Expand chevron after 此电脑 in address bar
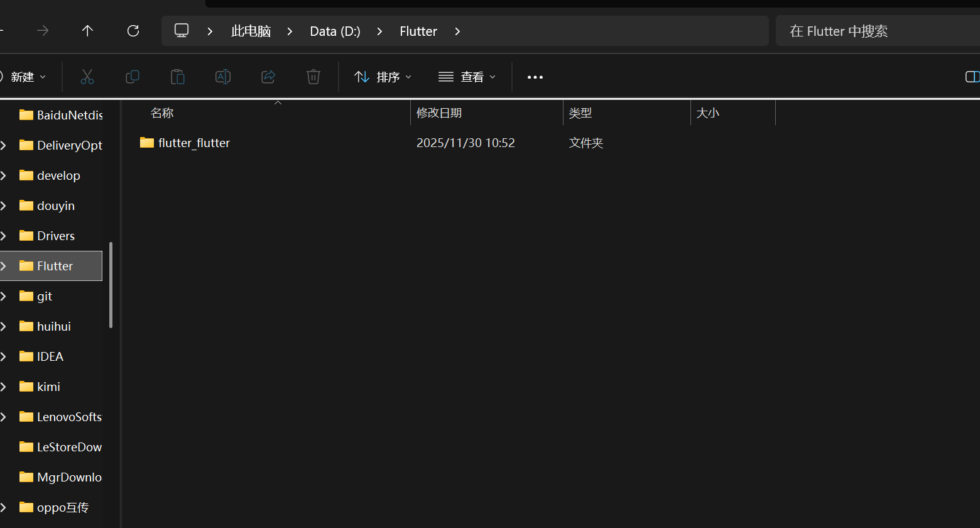Image resolution: width=980 pixels, height=528 pixels. coord(290,31)
